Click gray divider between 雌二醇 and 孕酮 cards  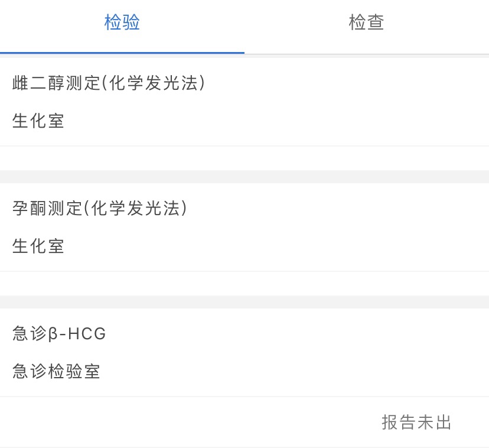point(244,177)
